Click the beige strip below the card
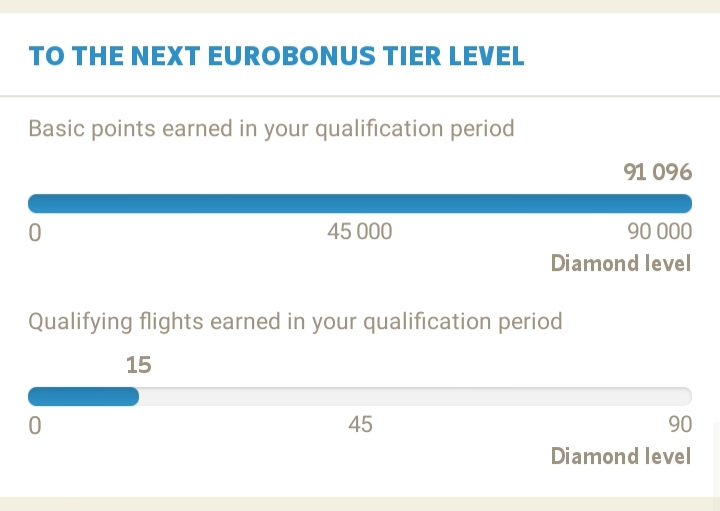Image resolution: width=720 pixels, height=511 pixels. tap(360, 504)
